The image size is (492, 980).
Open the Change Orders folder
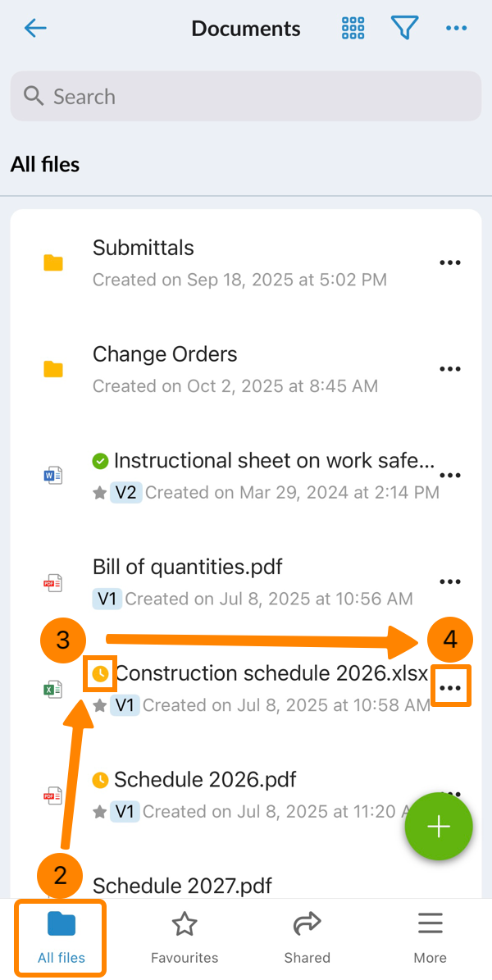(x=165, y=354)
